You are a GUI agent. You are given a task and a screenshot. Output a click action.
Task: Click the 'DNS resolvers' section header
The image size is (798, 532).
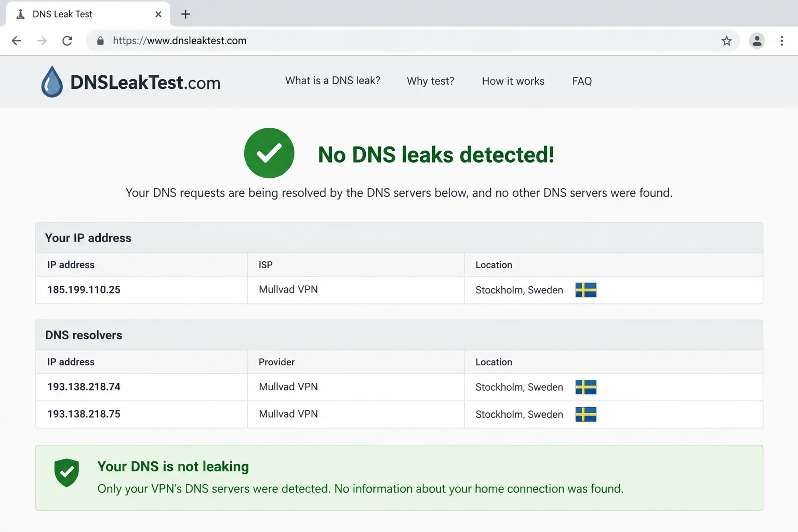click(399, 335)
